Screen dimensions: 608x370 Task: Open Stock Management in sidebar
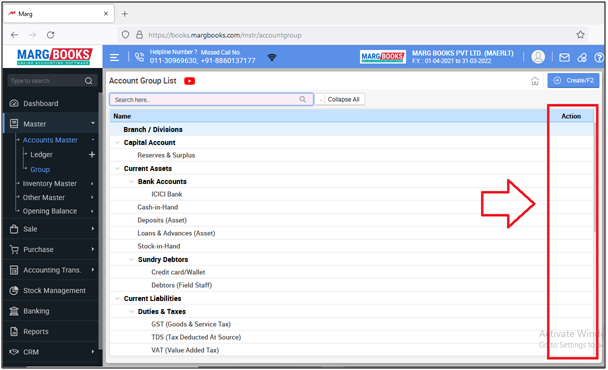(x=51, y=290)
